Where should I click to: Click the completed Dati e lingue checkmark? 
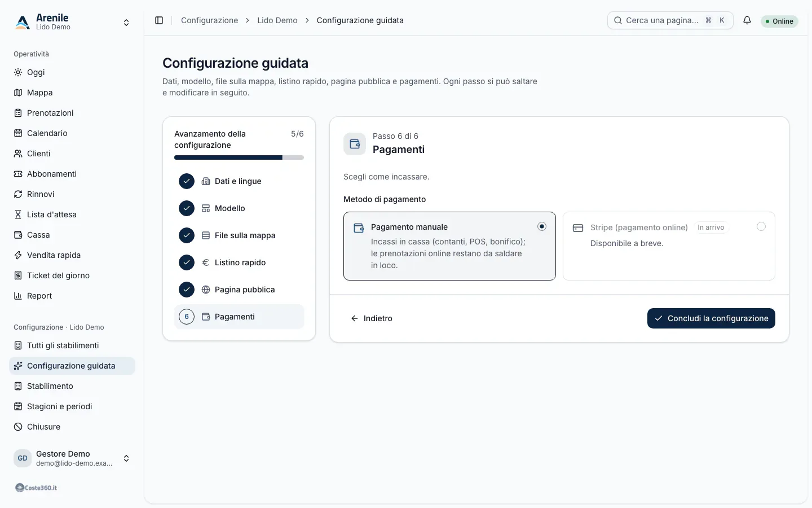coord(187,181)
